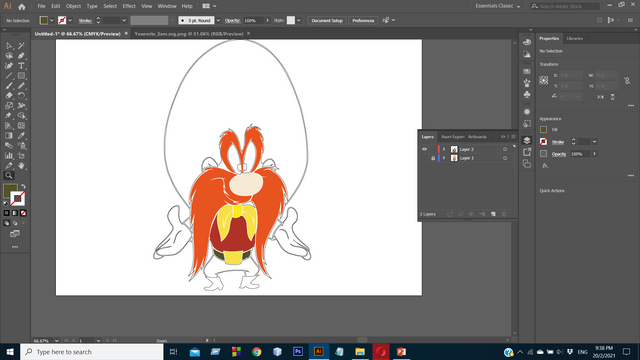Expand Layer 2 contents
Screen dimensions: 640x360
click(444, 149)
